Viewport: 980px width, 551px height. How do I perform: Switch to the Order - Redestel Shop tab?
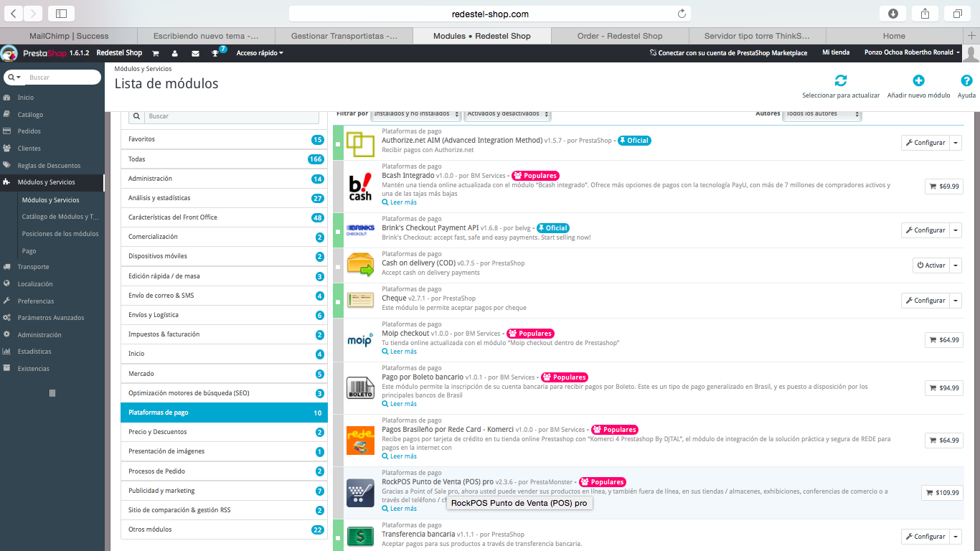coord(620,36)
